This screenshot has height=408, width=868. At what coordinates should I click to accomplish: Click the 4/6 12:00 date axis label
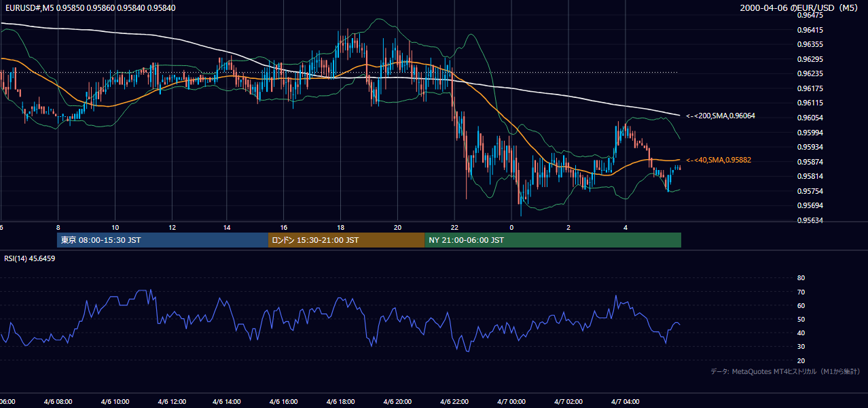coord(172,401)
